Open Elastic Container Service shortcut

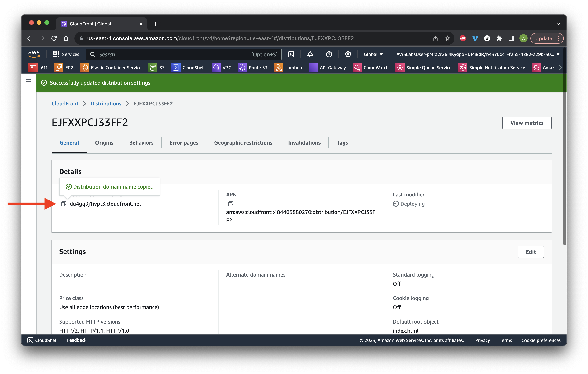pyautogui.click(x=111, y=68)
